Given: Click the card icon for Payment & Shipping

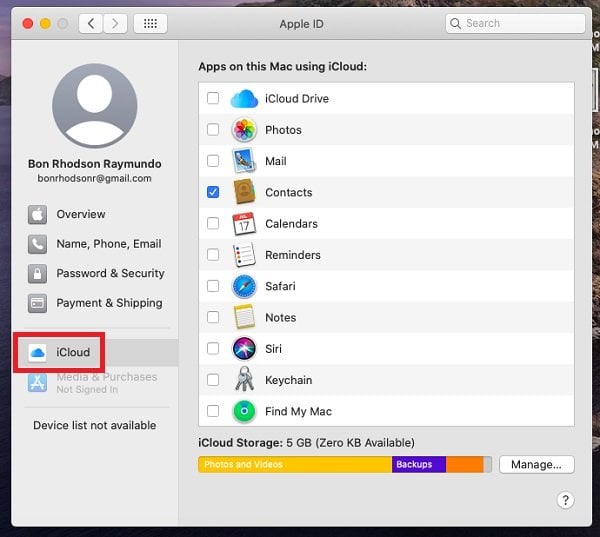Looking at the screenshot, I should pyautogui.click(x=38, y=303).
